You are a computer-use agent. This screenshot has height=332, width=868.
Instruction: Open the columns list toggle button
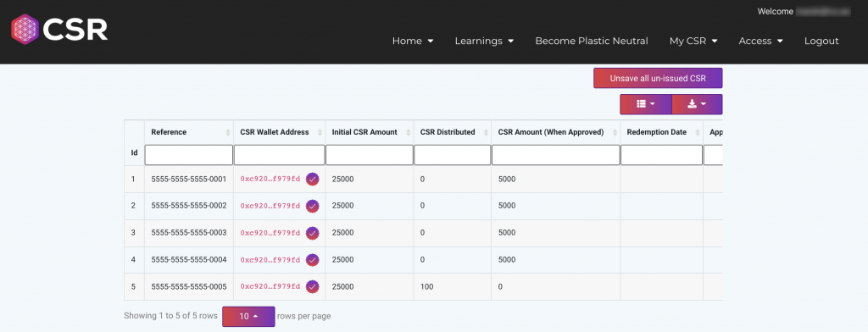(x=645, y=104)
